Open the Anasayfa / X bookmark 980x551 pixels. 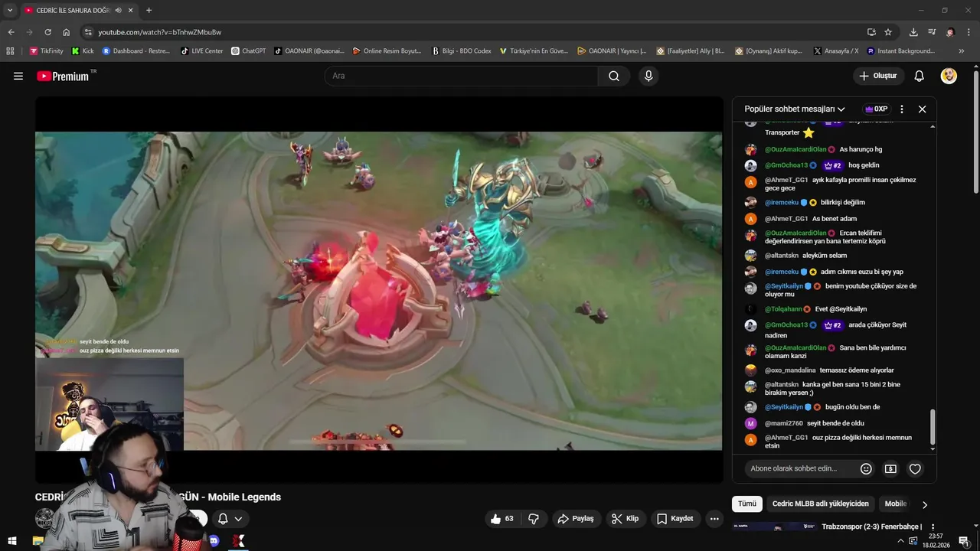(x=836, y=51)
